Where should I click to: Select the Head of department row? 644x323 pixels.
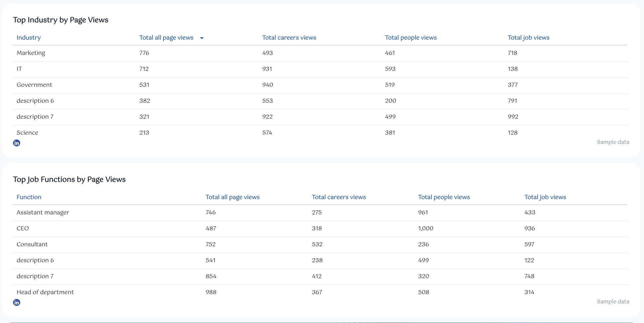(x=45, y=292)
